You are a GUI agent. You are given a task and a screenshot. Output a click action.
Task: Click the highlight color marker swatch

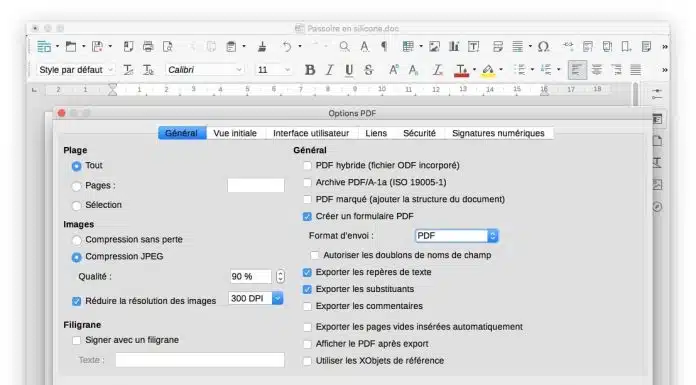488,70
